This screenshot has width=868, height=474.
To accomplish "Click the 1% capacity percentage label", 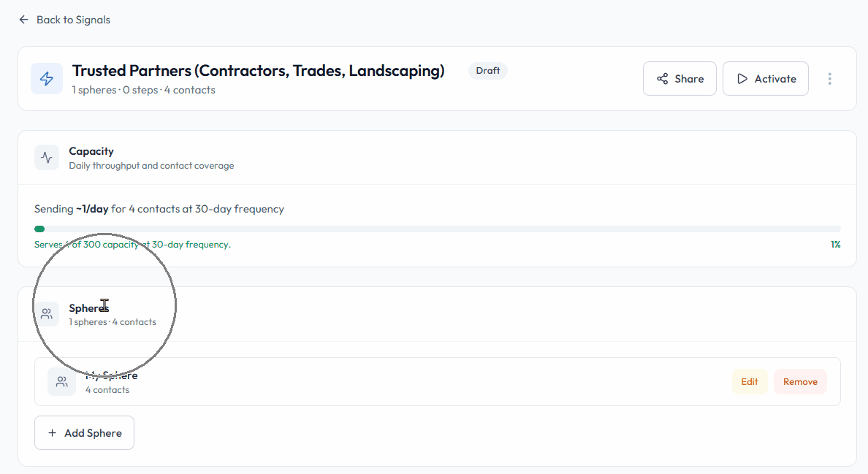I will (835, 245).
